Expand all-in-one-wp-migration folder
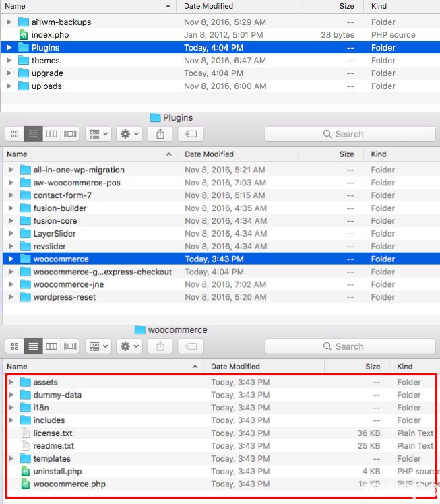Image resolution: width=440 pixels, height=504 pixels. [11, 170]
